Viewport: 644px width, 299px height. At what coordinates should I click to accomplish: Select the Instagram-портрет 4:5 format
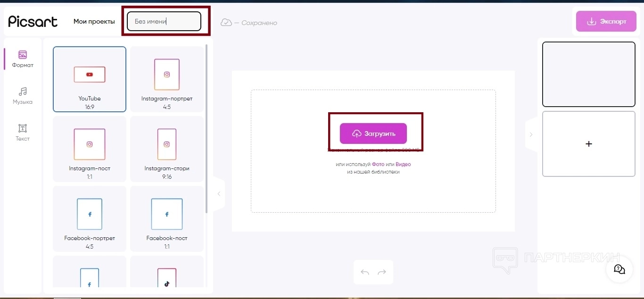(x=167, y=79)
